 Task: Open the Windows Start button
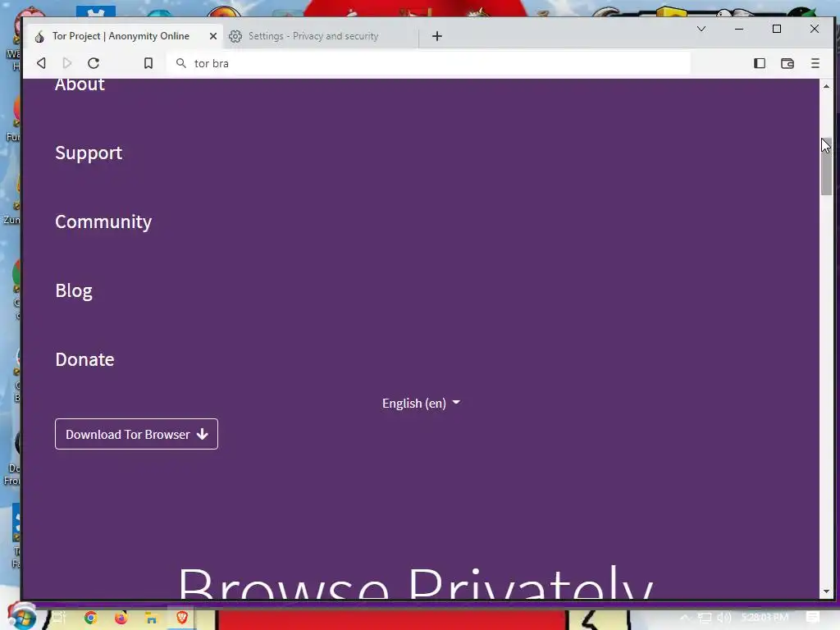[21, 618]
